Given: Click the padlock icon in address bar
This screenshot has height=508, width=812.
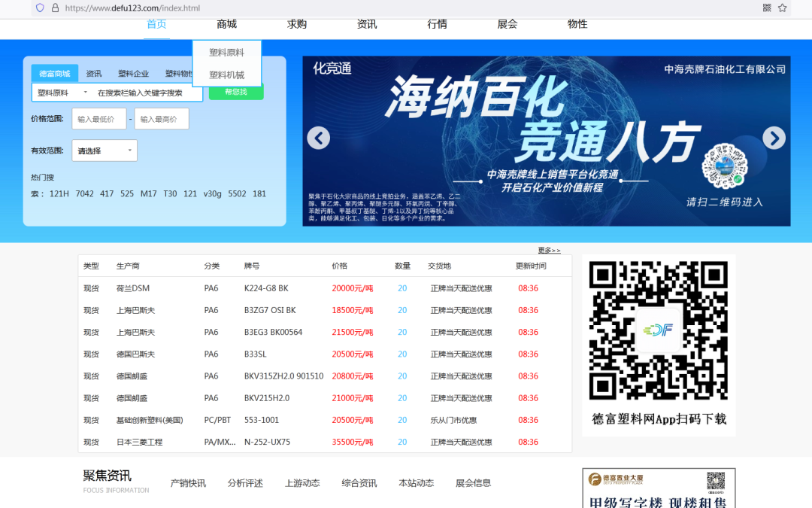Looking at the screenshot, I should 54,8.
